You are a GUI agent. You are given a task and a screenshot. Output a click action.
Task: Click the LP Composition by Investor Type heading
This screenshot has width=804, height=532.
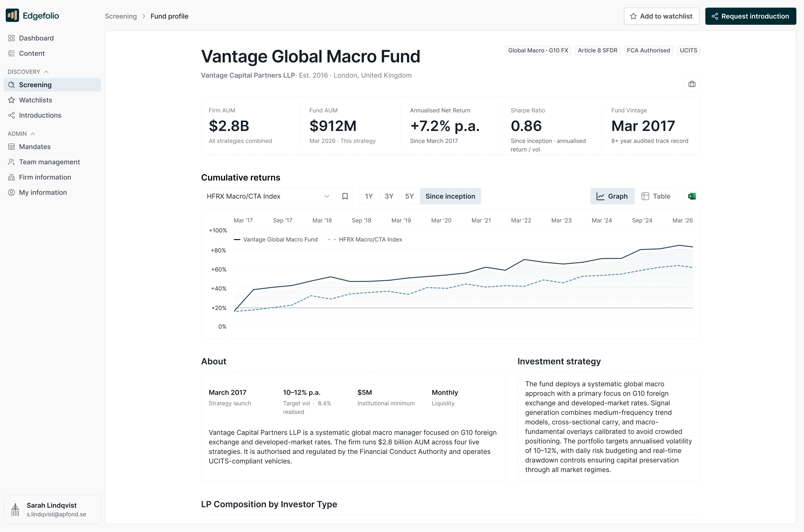(x=269, y=504)
